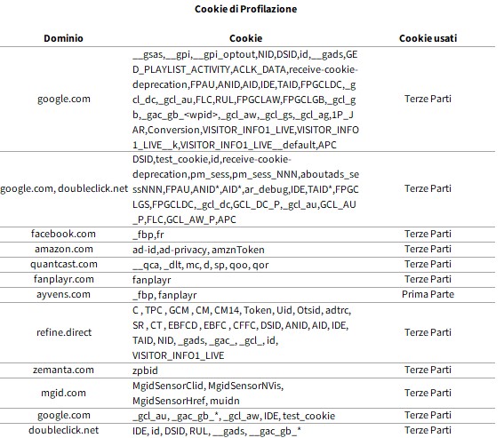
Task: Click the amazon.com domain cell
Action: coord(64,249)
